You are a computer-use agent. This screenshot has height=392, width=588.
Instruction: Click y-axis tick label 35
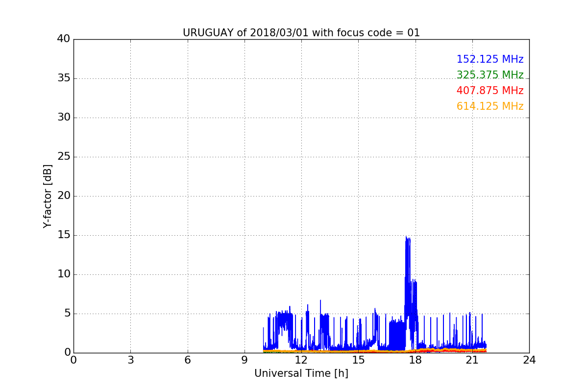(x=64, y=78)
